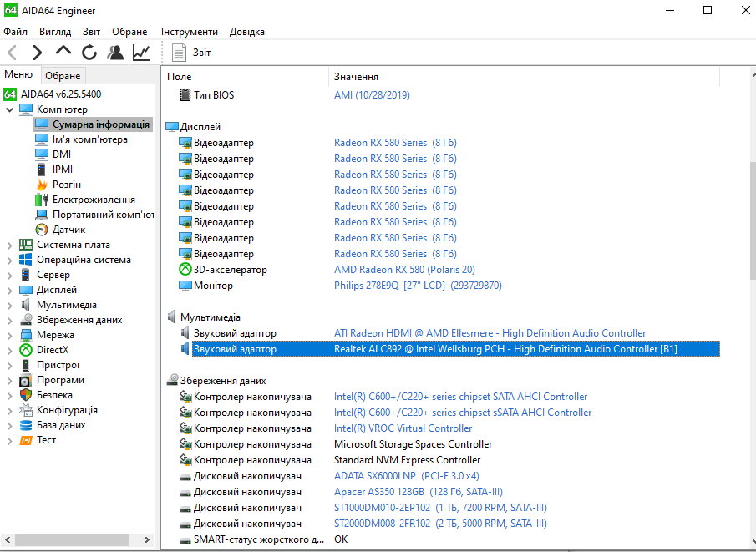Open the Обране menu
Image resolution: width=756 pixels, height=552 pixels.
[129, 32]
